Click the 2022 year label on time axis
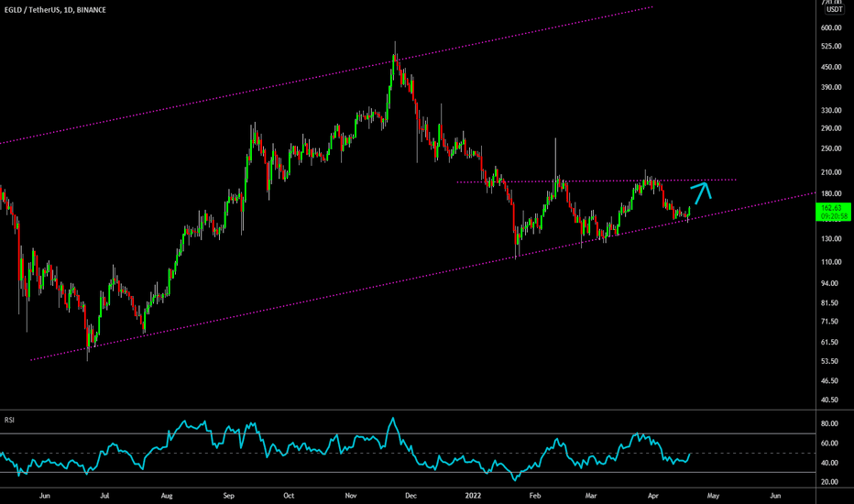The height and width of the screenshot is (504, 854). point(473,496)
